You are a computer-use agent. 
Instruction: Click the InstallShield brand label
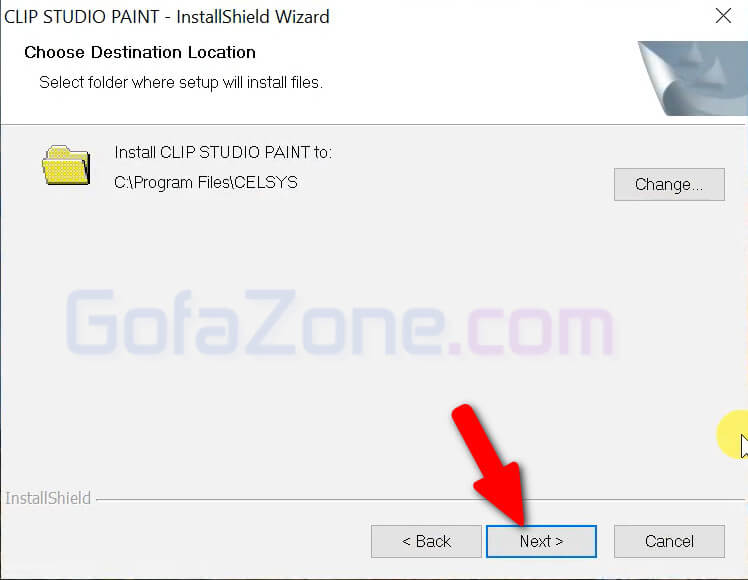(48, 498)
